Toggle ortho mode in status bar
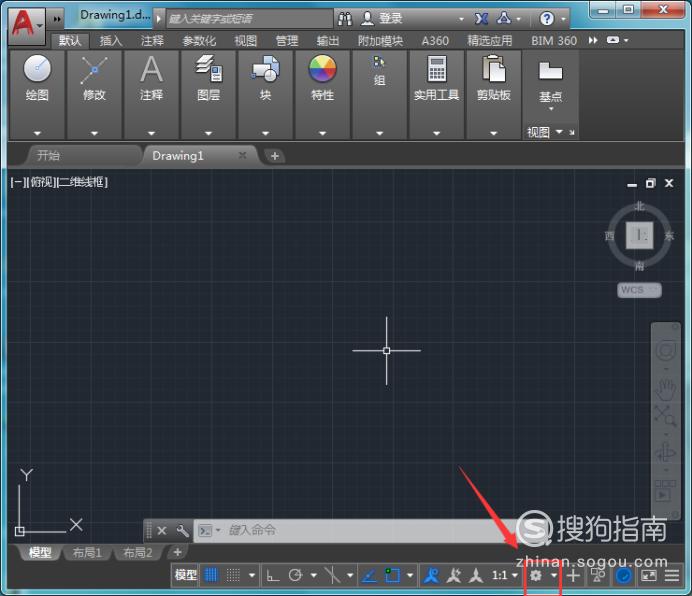 pyautogui.click(x=273, y=575)
